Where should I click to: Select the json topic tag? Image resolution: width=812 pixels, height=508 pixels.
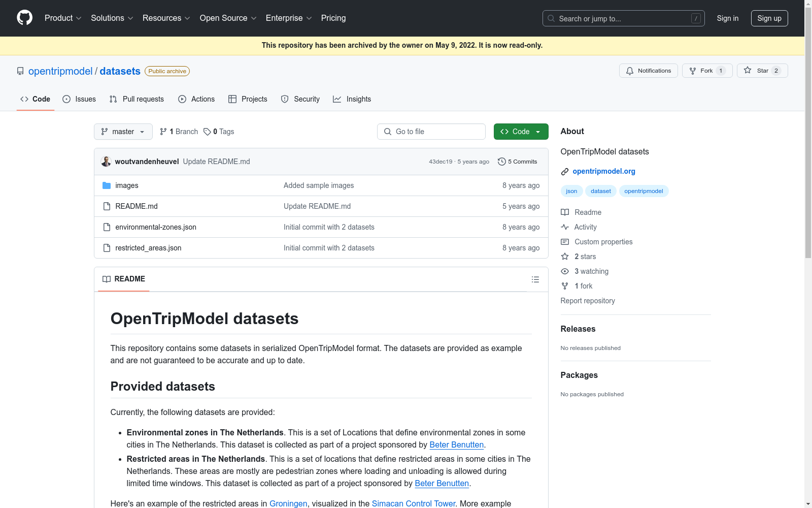571,191
